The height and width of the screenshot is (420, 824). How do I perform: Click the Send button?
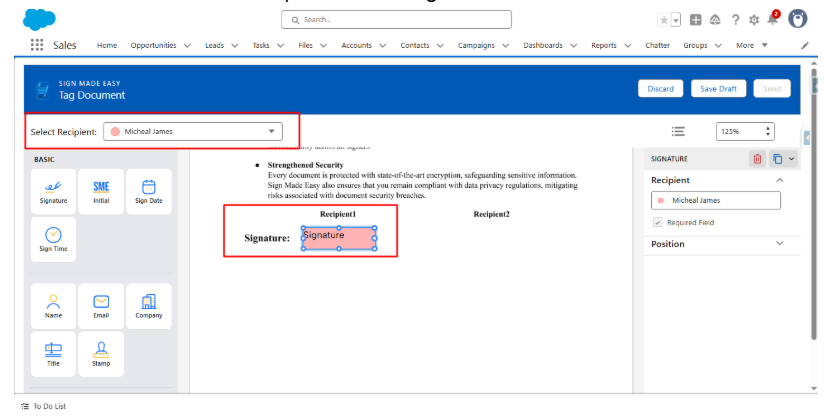772,89
